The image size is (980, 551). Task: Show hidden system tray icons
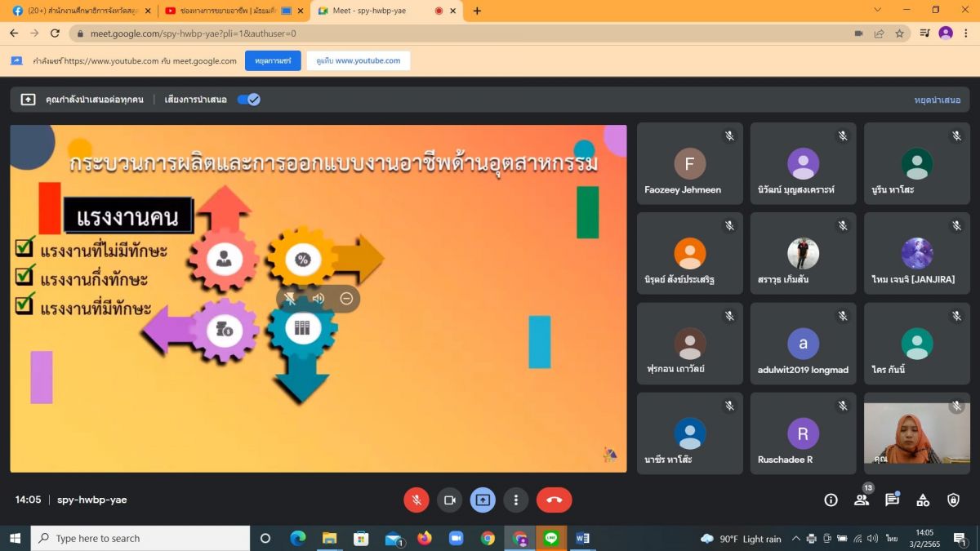[796, 539]
